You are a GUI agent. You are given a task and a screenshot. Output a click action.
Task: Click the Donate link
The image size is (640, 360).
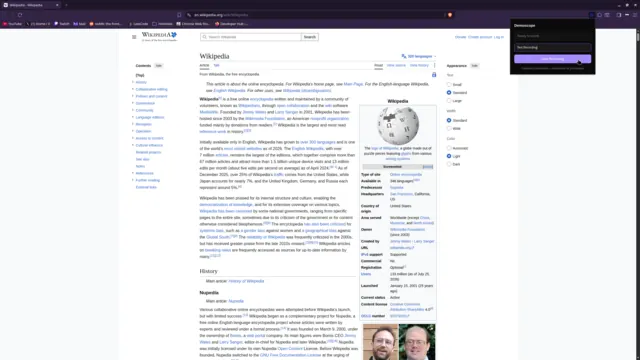[x=460, y=37]
